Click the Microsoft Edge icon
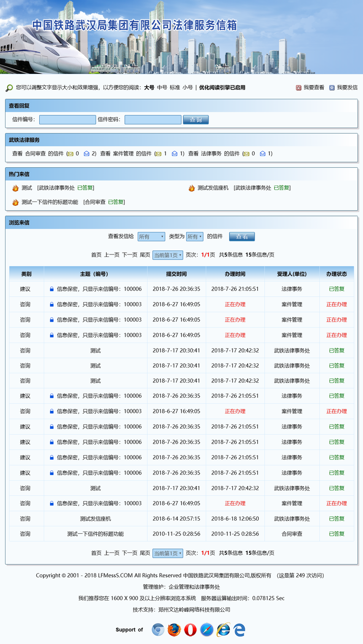The image size is (363, 644). [239, 630]
